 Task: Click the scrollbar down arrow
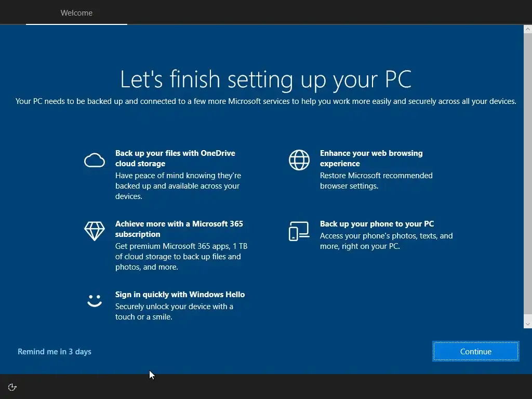tap(528, 324)
